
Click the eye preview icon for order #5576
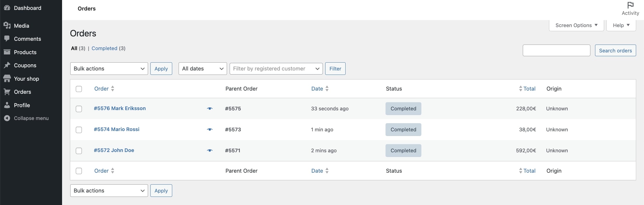click(x=210, y=109)
